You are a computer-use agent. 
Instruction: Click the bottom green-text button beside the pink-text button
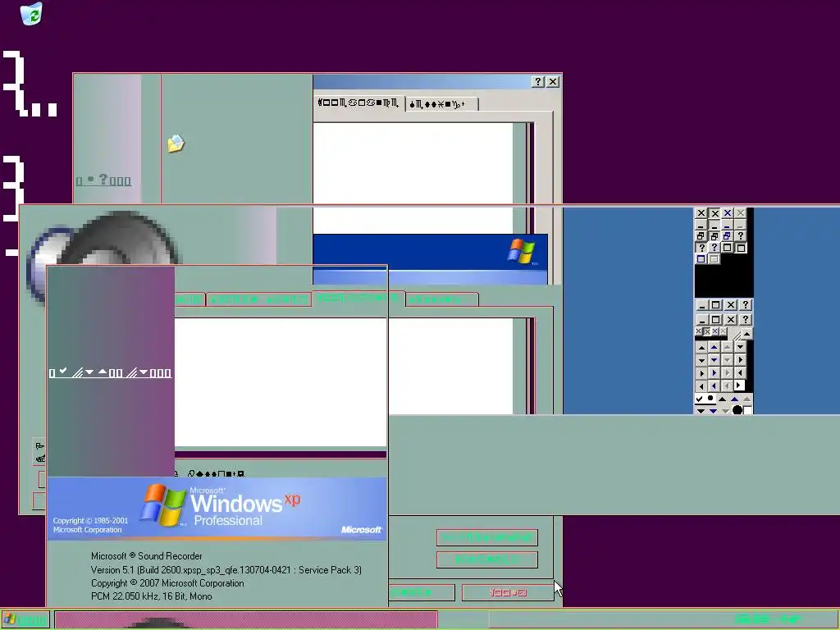pyautogui.click(x=422, y=592)
